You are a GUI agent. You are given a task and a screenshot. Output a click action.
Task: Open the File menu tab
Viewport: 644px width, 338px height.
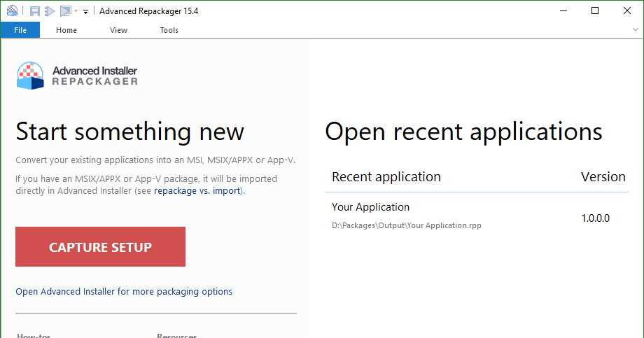[x=20, y=30]
